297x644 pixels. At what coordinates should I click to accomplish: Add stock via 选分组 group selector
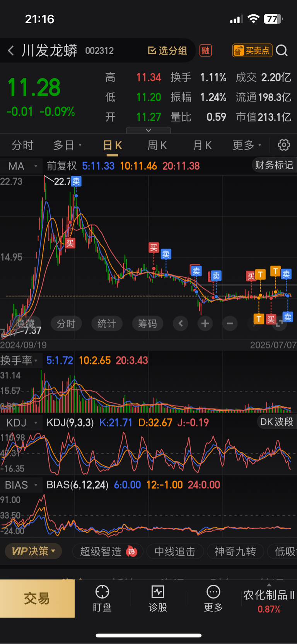(x=167, y=50)
